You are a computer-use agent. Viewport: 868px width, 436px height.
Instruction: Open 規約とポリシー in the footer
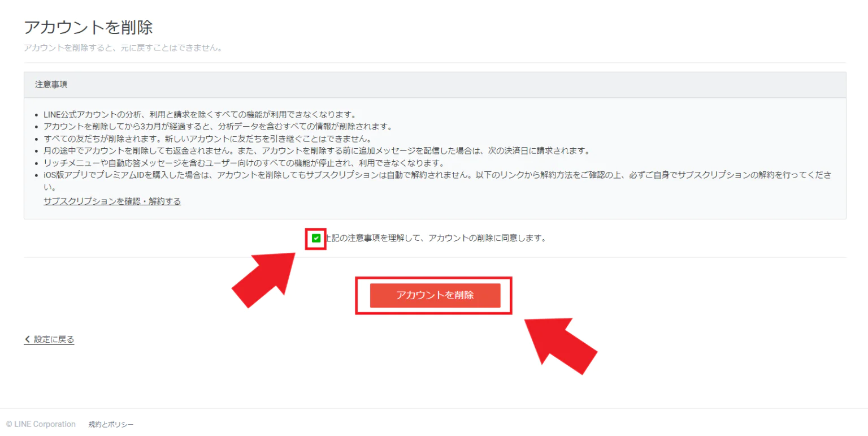point(111,424)
